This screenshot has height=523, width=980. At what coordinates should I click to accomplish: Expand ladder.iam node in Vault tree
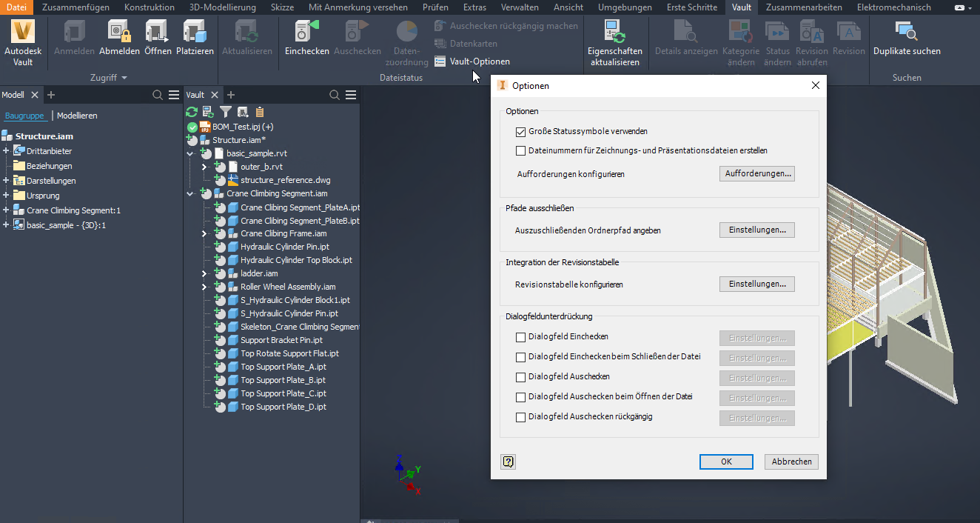[x=204, y=273]
